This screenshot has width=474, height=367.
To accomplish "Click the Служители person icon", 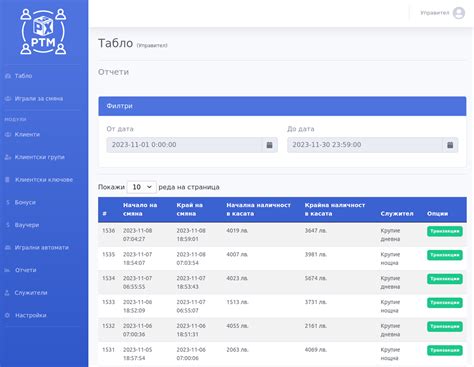I will (7, 293).
